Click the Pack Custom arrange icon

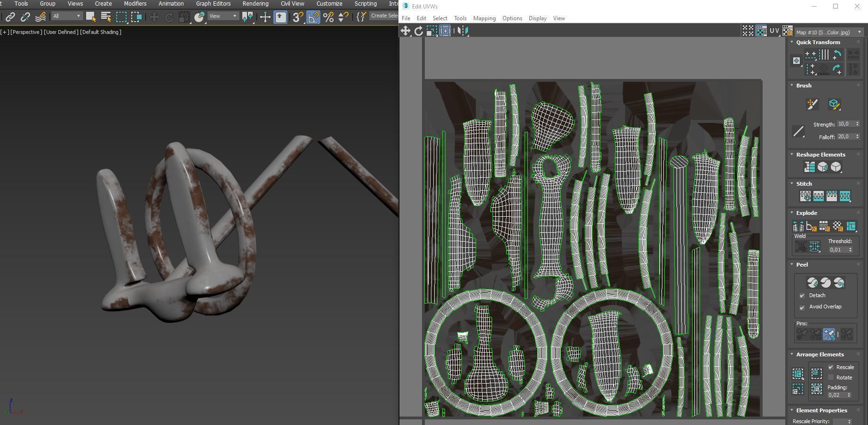tap(798, 374)
